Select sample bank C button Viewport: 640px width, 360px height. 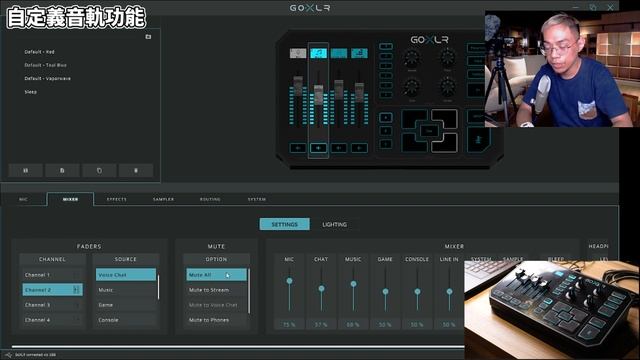point(386,144)
